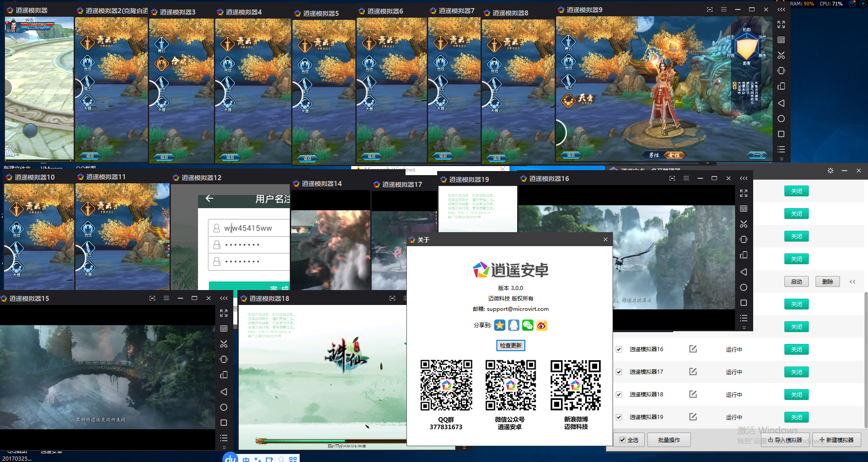Screen dimensions: 868x462
Task: Tap recent apps square in 逍遥模拟器15 sidebar
Action: coord(224,423)
